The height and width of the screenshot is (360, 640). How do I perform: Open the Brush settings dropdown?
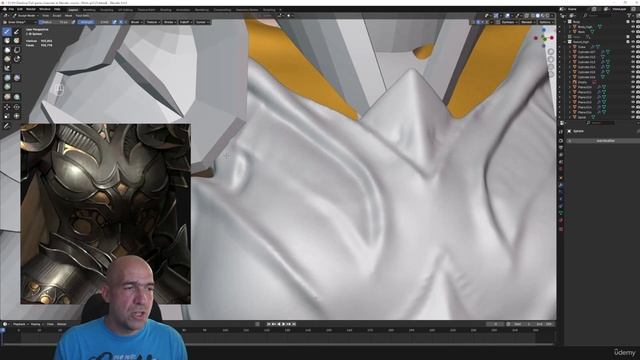138,22
